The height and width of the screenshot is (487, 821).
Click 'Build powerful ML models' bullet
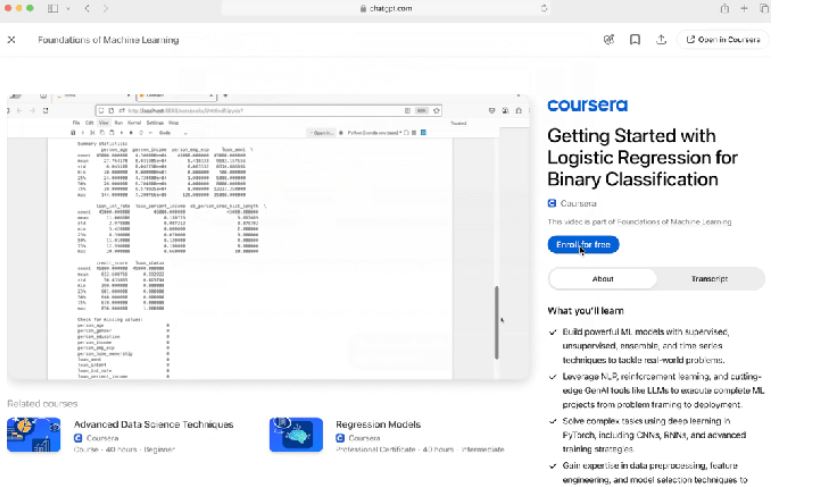645,346
